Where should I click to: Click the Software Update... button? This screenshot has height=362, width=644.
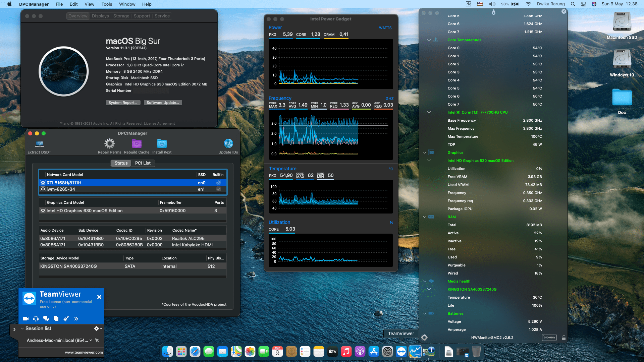(163, 103)
